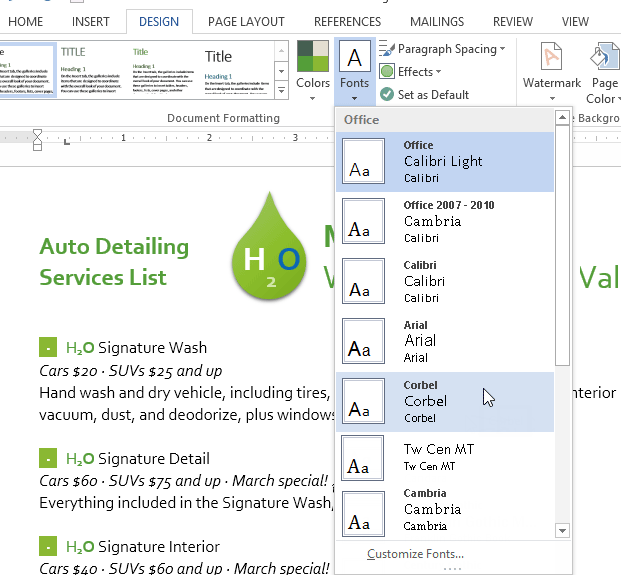Click the H2O water drop logo

coord(269,246)
